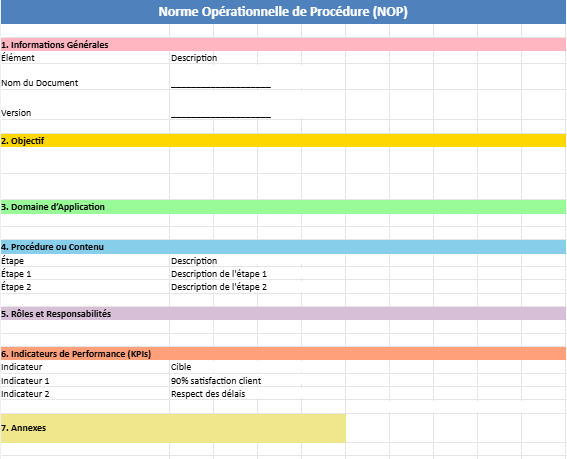The height and width of the screenshot is (459, 567).
Task: Click the blank line field beside Version
Action: click(x=221, y=116)
